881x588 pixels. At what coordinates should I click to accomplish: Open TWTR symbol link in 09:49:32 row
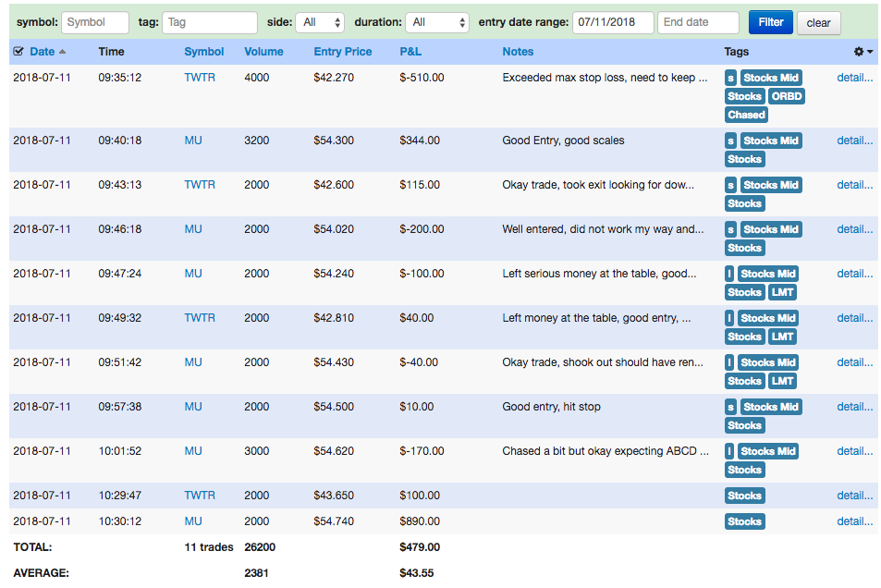[200, 318]
